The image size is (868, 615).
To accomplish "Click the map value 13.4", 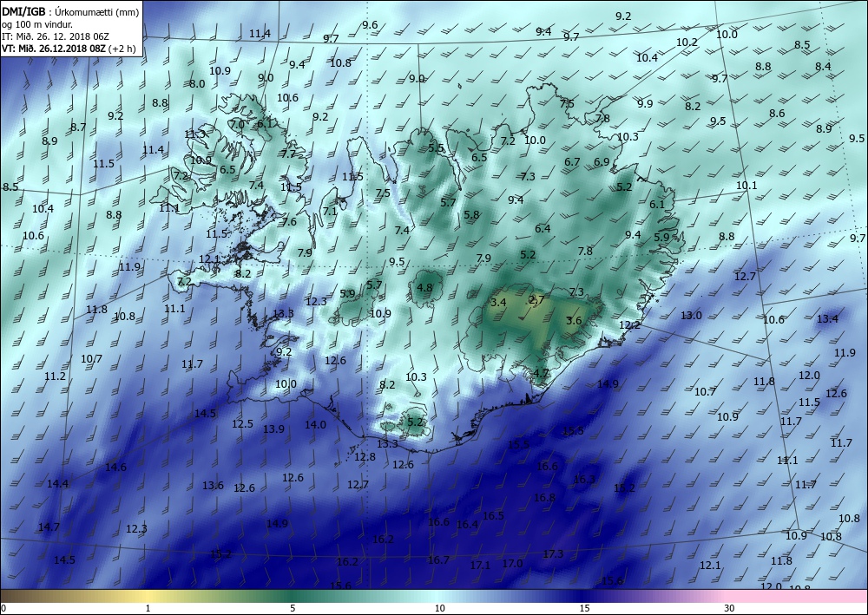I will pyautogui.click(x=827, y=318).
